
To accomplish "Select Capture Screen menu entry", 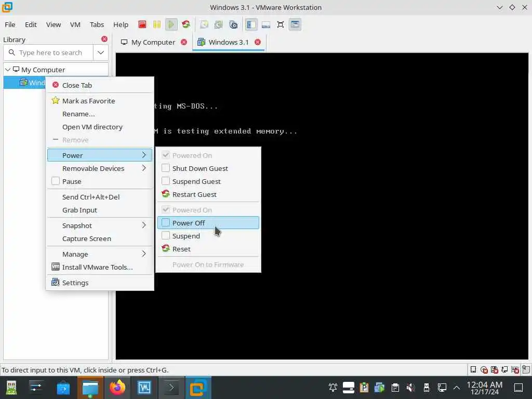I will point(100,238).
